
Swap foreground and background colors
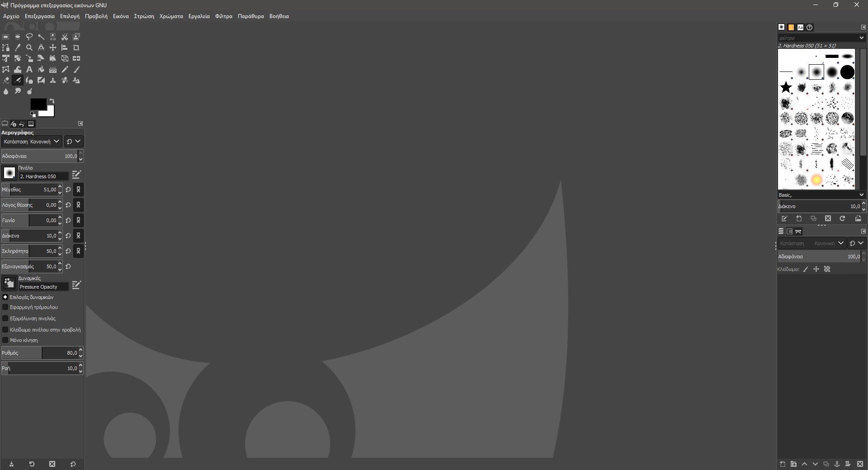point(52,101)
